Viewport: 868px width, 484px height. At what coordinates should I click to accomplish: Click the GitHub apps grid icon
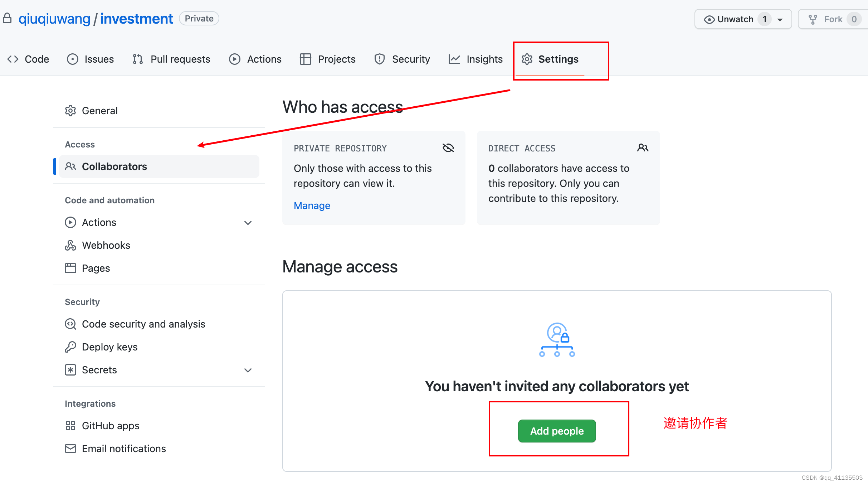pyautogui.click(x=70, y=426)
